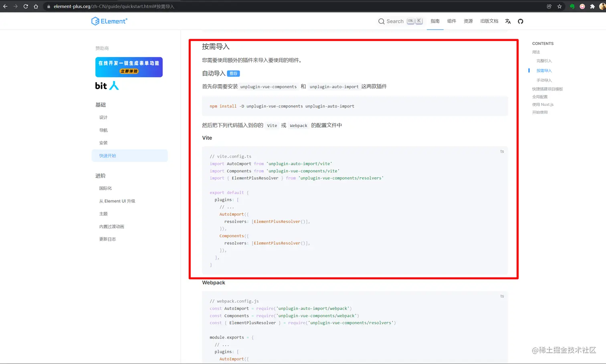Open the 内置过渡动画 sidebar page
606x364 pixels.
pos(112,226)
